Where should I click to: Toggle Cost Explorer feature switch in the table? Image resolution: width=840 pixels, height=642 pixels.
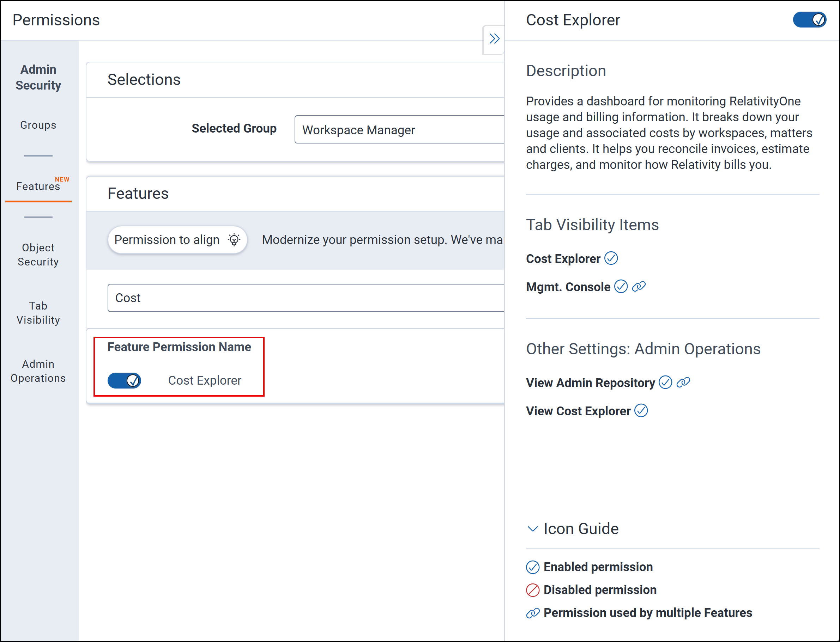click(124, 381)
